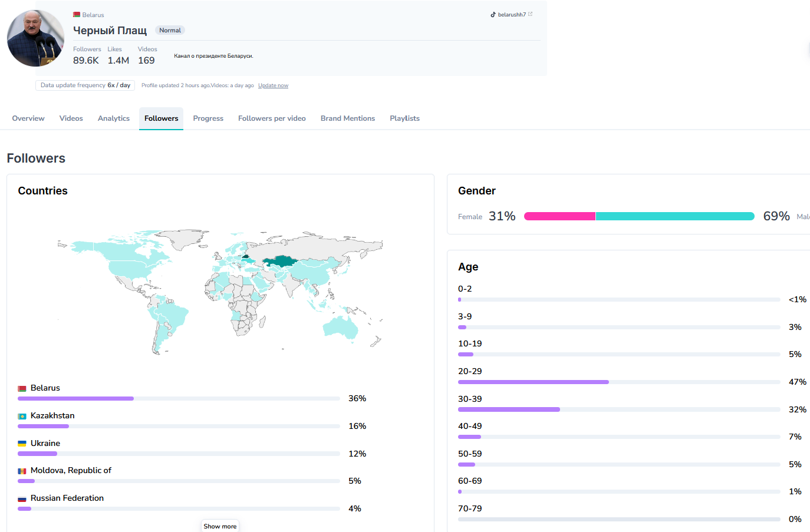Switch to the Overview tab
Viewport: 810px width, 532px height.
[28, 118]
